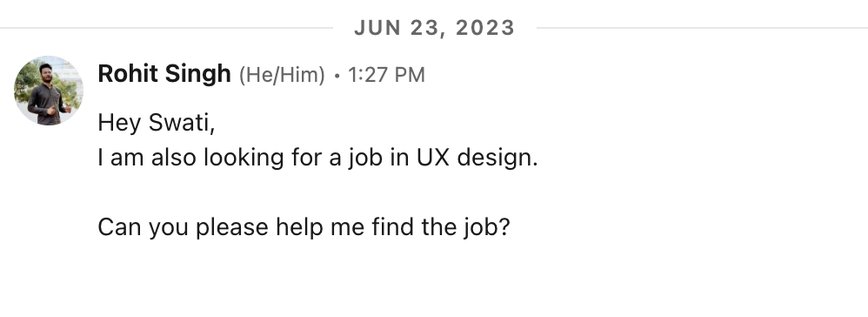The image size is (868, 317).
Task: Click the dot separator before the timestamp
Action: coord(337,76)
